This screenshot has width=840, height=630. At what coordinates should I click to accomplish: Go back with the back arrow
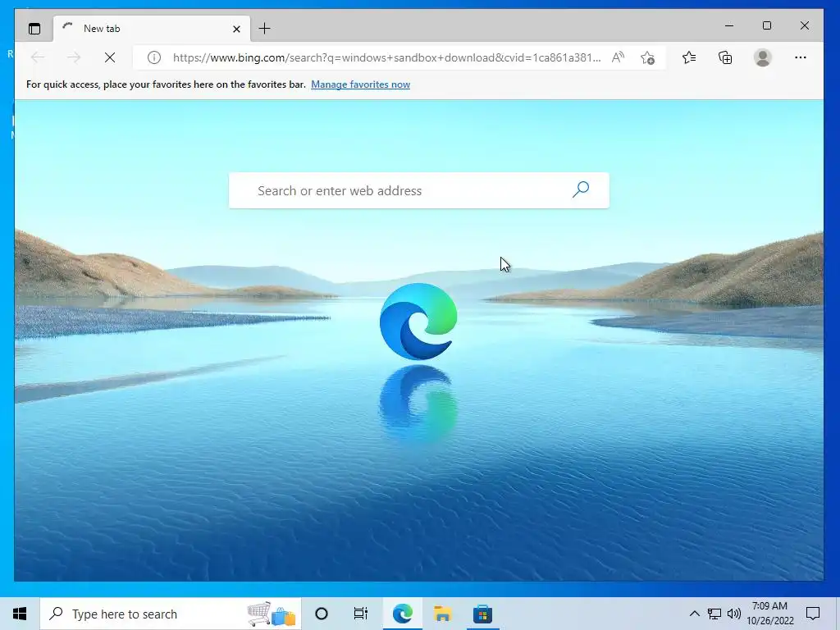[x=38, y=57]
